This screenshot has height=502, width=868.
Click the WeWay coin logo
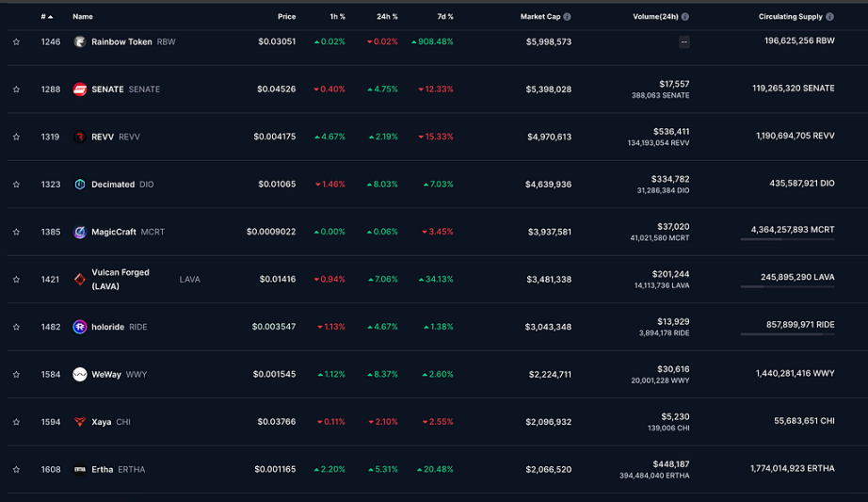pyautogui.click(x=80, y=375)
